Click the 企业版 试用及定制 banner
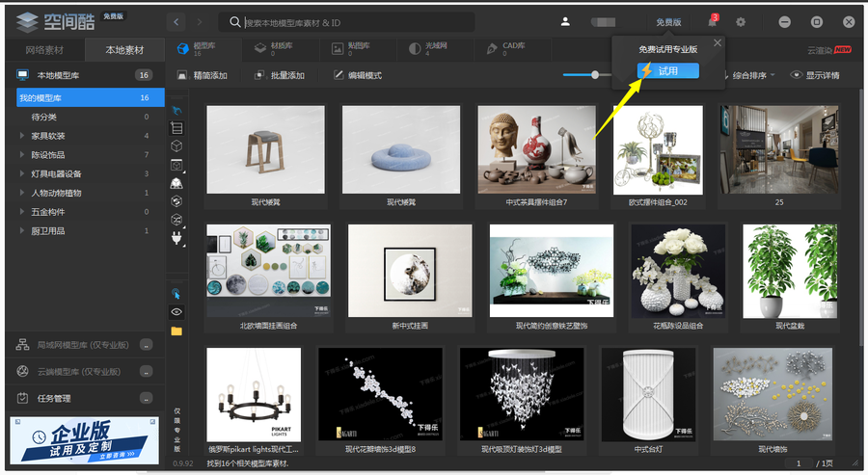This screenshot has width=868, height=475. click(85, 440)
